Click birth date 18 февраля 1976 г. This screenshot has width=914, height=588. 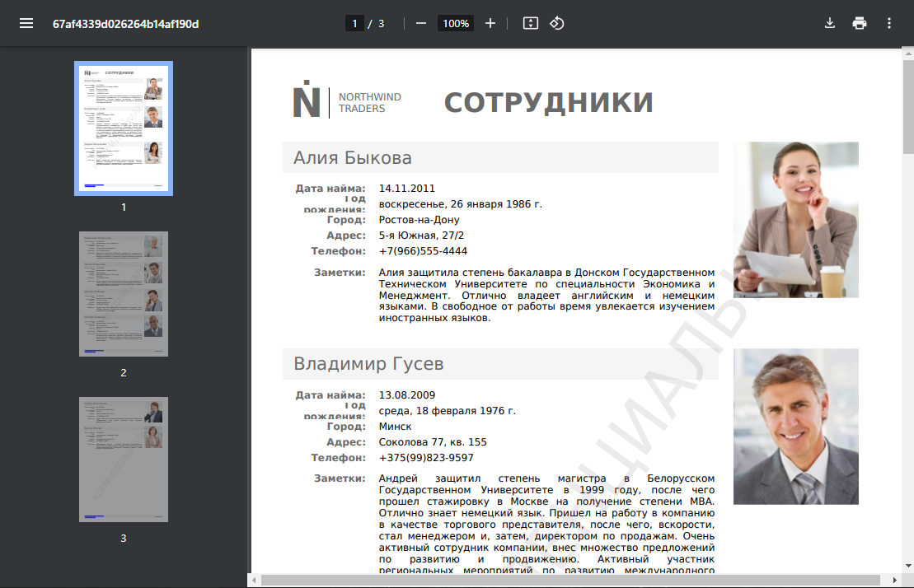click(x=466, y=411)
